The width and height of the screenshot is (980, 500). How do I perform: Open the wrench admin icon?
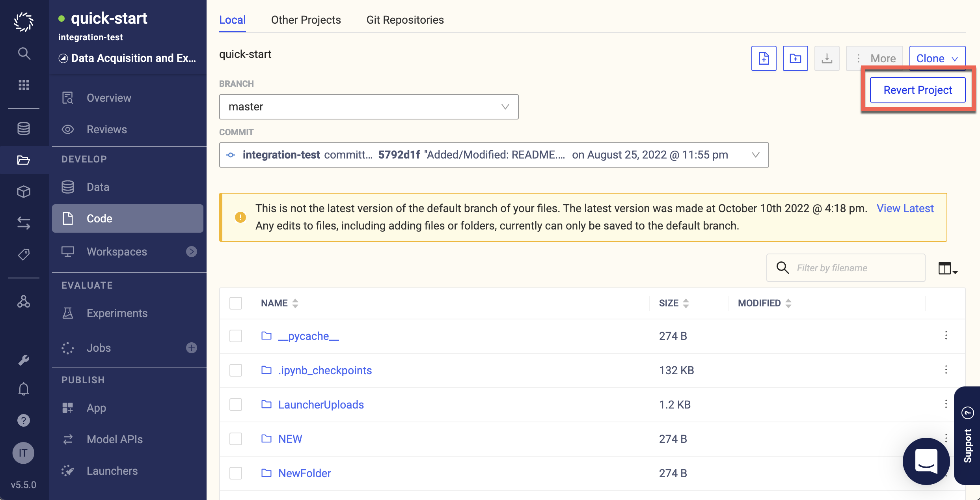tap(24, 360)
